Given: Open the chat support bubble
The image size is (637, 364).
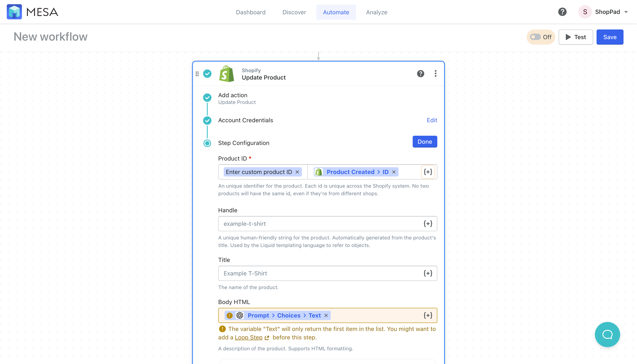Looking at the screenshot, I should pyautogui.click(x=607, y=335).
